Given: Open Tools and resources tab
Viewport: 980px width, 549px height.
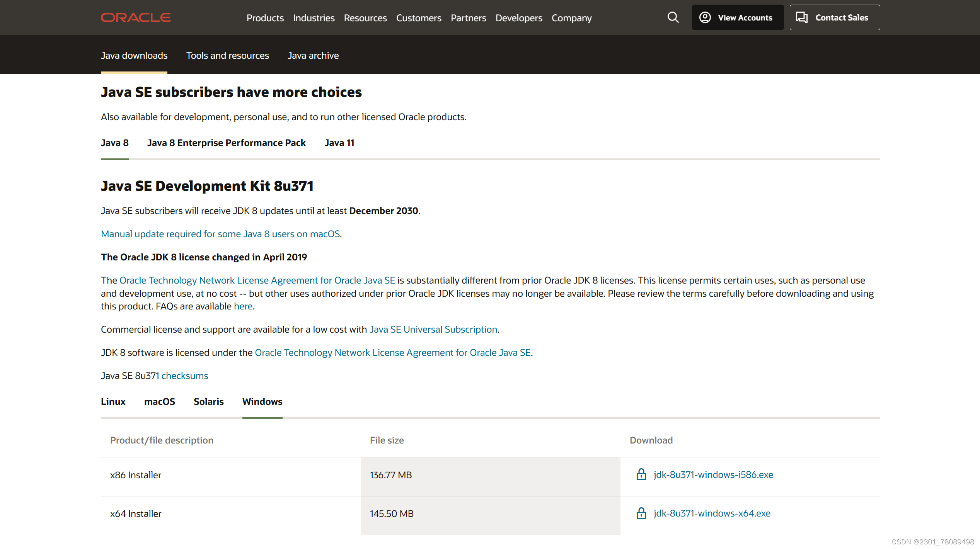Looking at the screenshot, I should (x=227, y=55).
